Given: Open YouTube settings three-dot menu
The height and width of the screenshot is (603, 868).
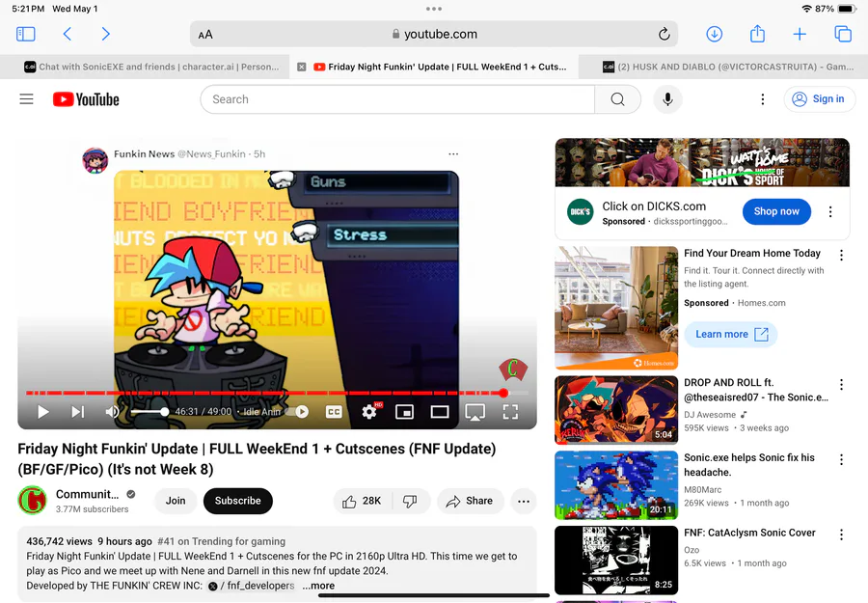Looking at the screenshot, I should (762, 99).
